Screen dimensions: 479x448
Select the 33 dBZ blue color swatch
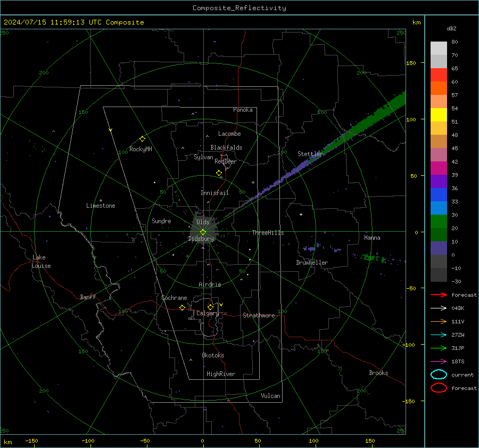click(x=439, y=195)
